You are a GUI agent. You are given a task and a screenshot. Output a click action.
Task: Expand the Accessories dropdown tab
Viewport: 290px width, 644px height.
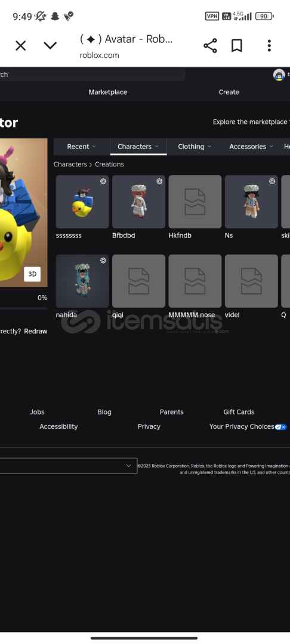pos(251,147)
